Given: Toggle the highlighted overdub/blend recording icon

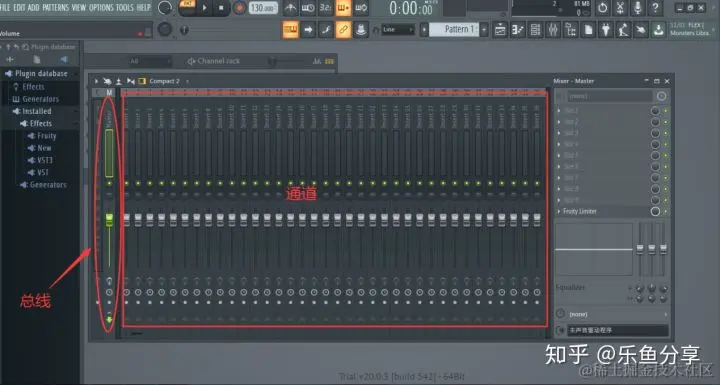Looking at the screenshot, I should 343,7.
